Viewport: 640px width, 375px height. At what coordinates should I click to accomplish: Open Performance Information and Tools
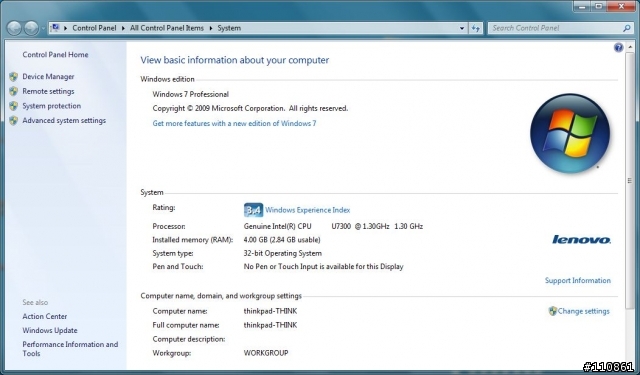pyautogui.click(x=70, y=349)
